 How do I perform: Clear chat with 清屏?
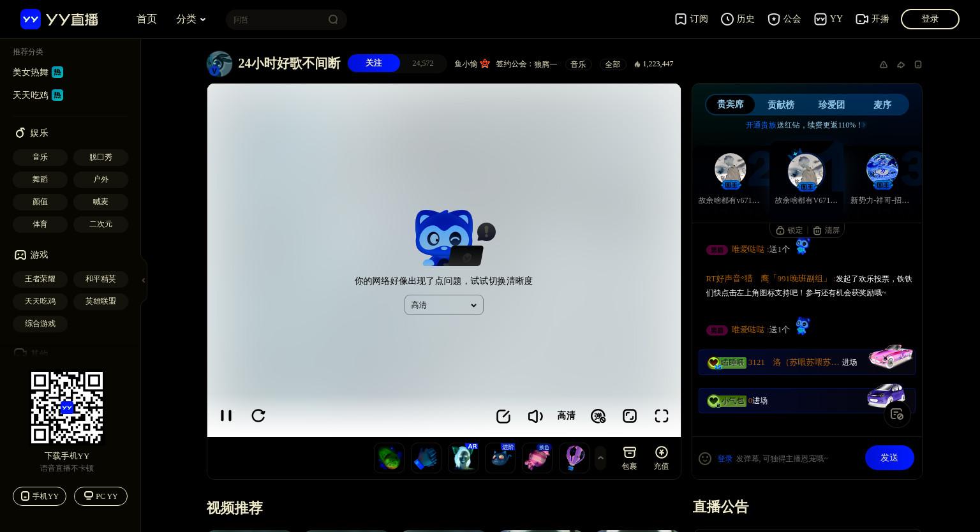coord(826,230)
